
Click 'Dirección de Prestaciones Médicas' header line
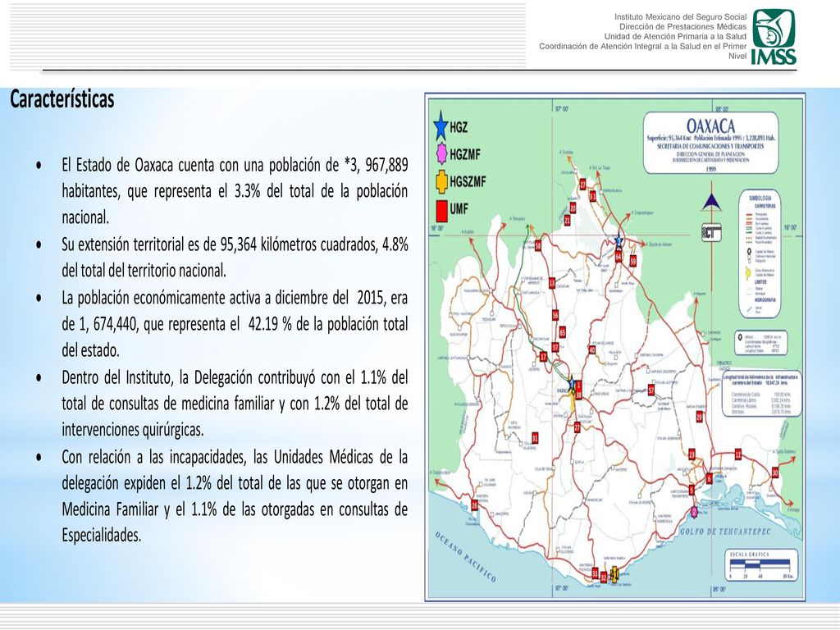coord(683,27)
